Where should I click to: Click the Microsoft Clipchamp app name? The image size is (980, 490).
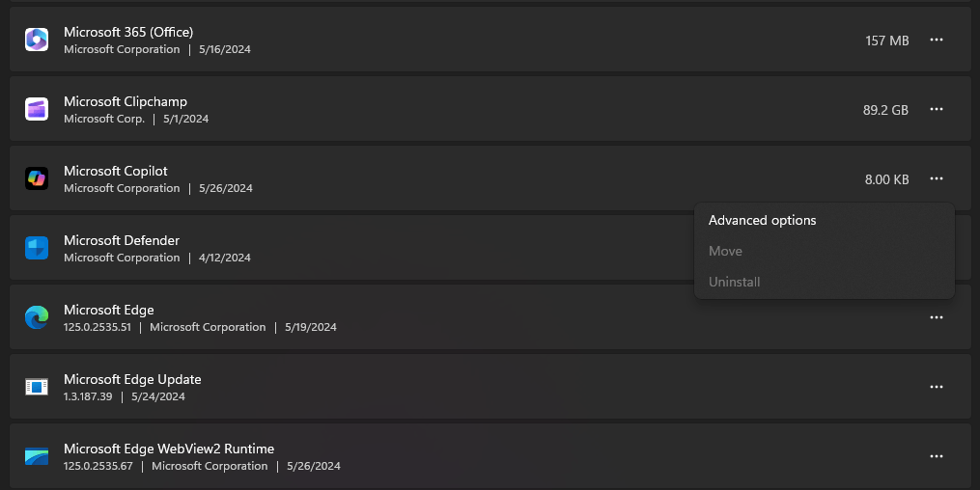click(126, 101)
